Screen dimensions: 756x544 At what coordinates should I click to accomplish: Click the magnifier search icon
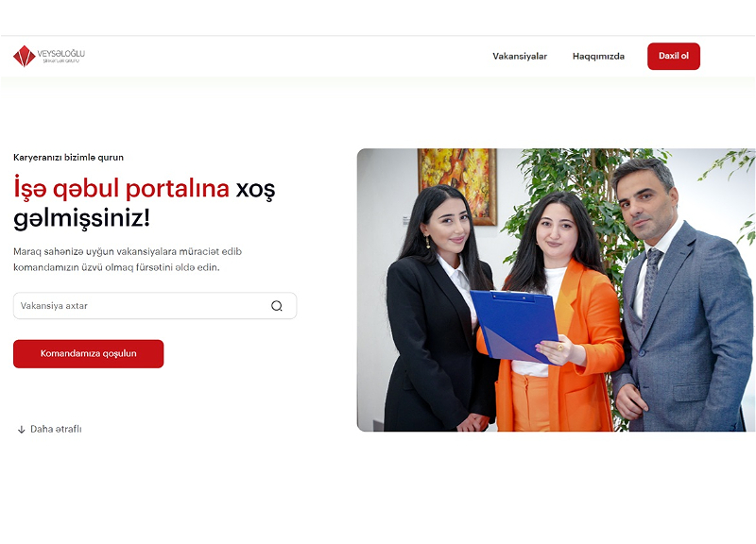coord(277,306)
